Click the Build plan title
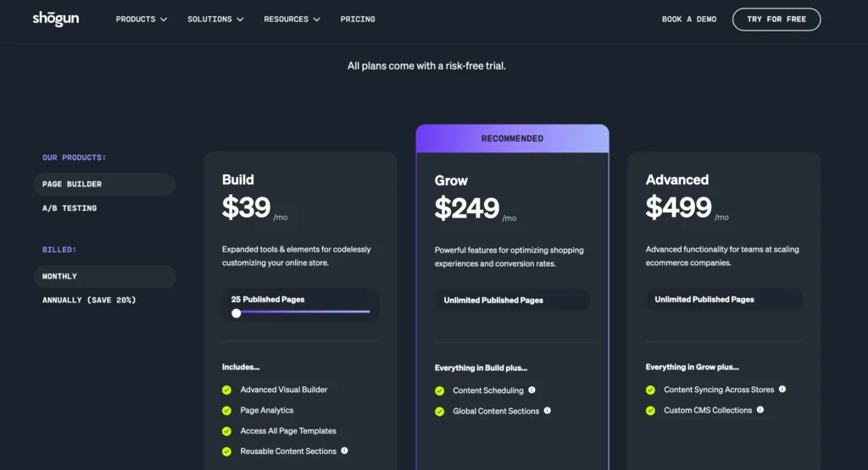Image resolution: width=868 pixels, height=470 pixels. 238,180
